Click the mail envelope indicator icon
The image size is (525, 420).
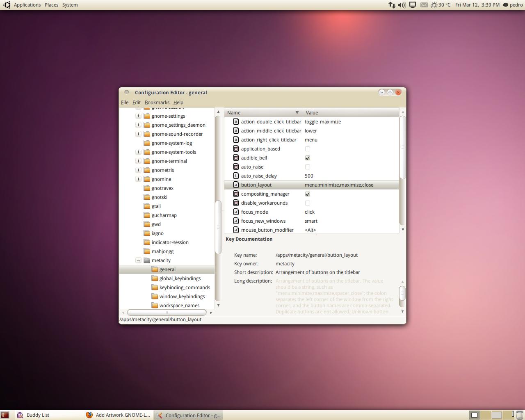click(424, 5)
